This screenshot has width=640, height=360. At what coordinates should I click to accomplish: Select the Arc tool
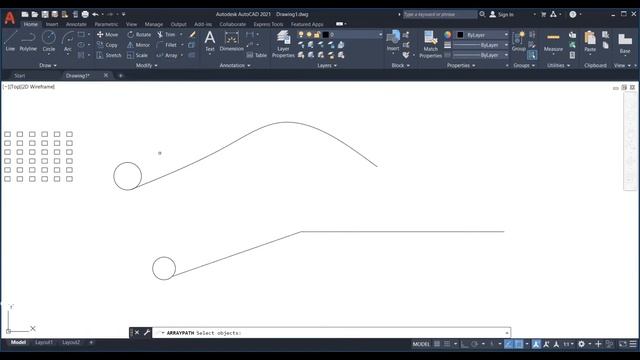pos(68,41)
